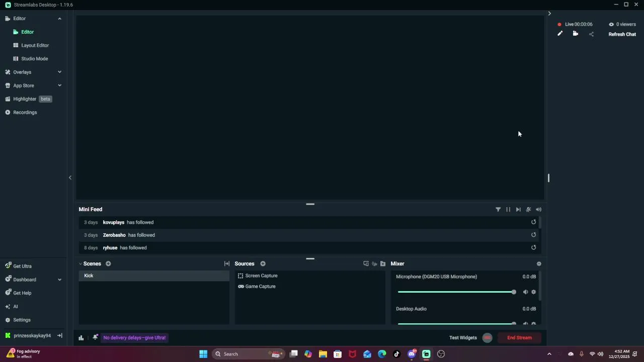Open notifications bell icon
This screenshot has height=362, width=644.
click(x=95, y=337)
